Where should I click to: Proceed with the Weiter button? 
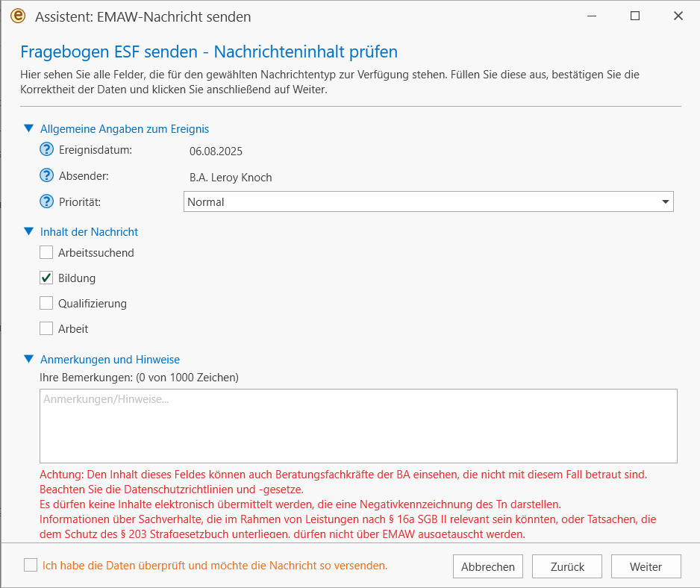(x=646, y=566)
